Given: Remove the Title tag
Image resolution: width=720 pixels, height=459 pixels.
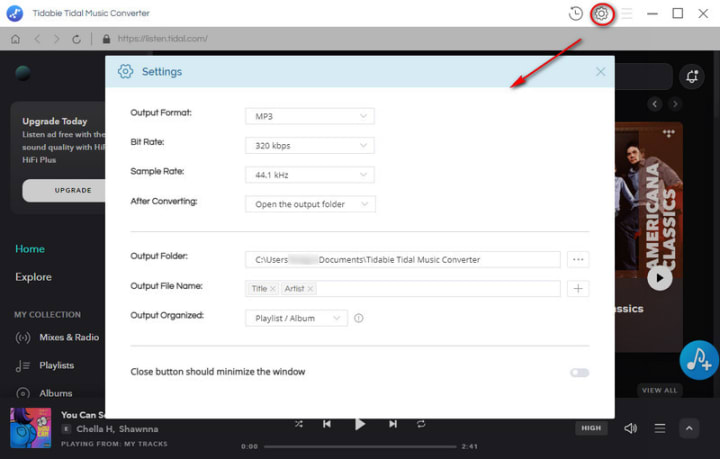Looking at the screenshot, I should click(x=272, y=289).
